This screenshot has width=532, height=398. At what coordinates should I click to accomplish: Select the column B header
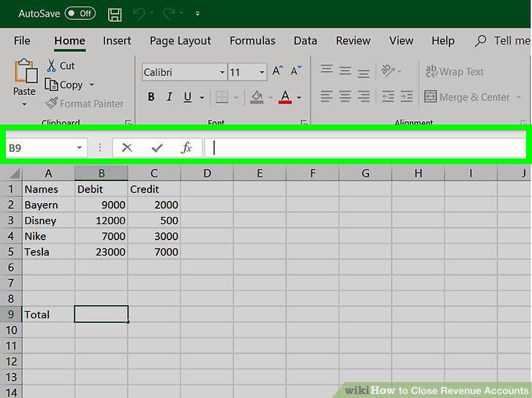[101, 173]
